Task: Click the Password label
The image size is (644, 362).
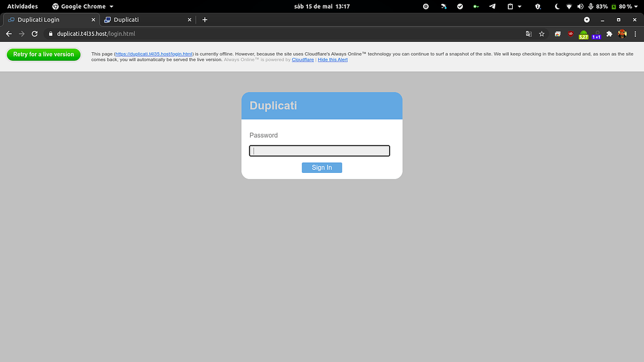Action: coord(264,136)
